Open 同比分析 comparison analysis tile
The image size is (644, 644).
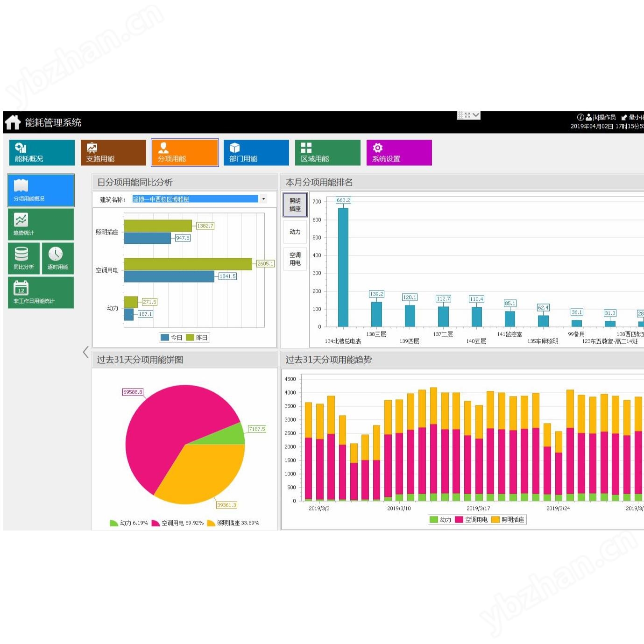pyautogui.click(x=24, y=258)
